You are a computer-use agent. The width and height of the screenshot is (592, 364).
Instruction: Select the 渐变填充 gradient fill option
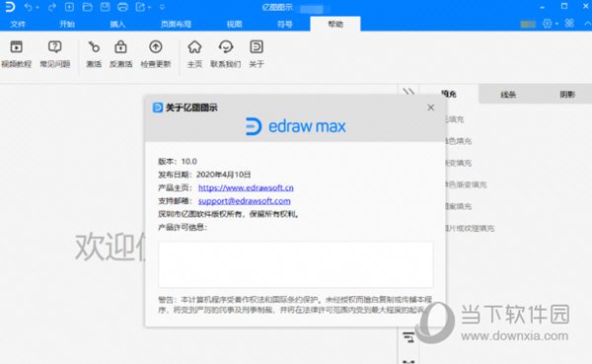458,163
